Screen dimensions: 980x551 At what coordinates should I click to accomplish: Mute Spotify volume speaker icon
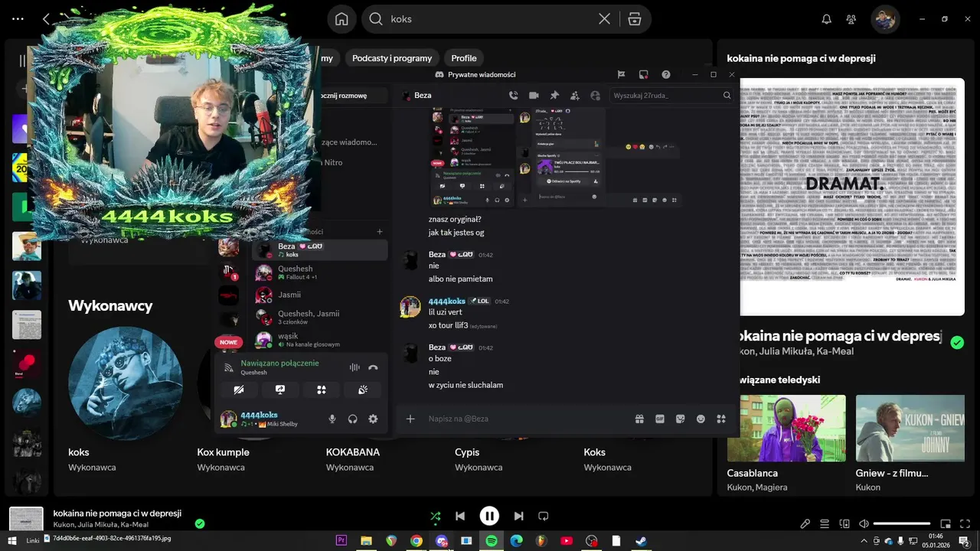pyautogui.click(x=864, y=523)
